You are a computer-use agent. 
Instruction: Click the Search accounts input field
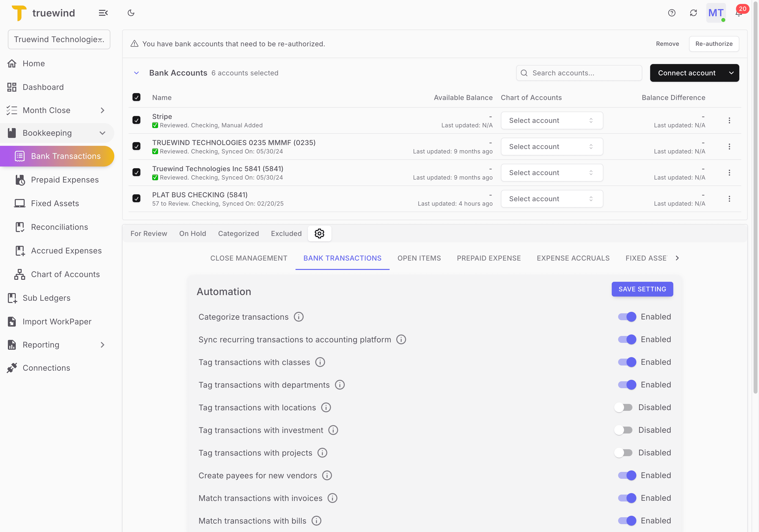coord(578,73)
